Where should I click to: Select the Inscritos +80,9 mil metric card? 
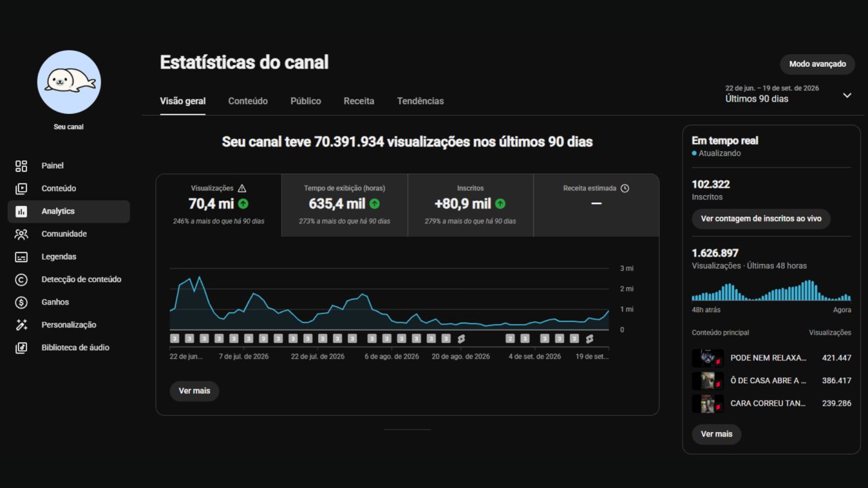pyautogui.click(x=471, y=205)
